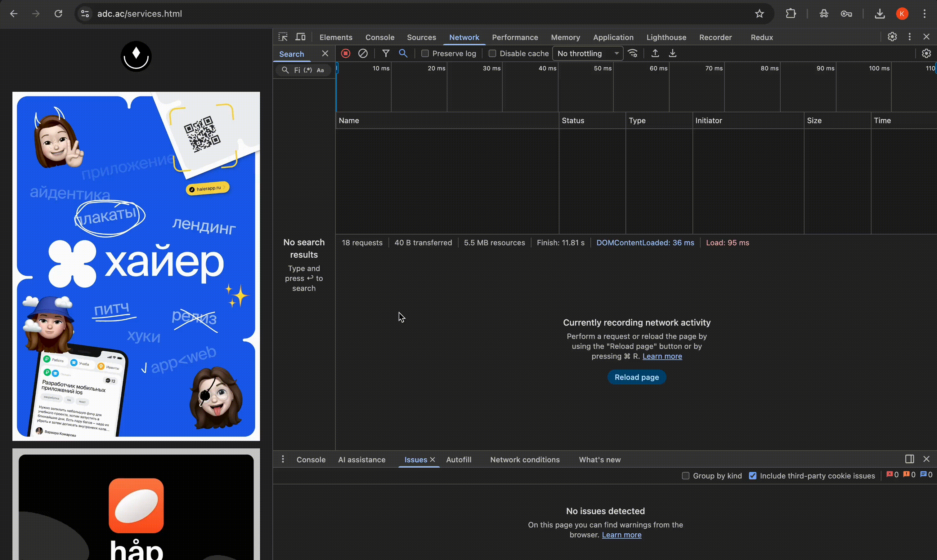
Task: Toggle the DevTools device toolbar icon
Action: pyautogui.click(x=301, y=37)
